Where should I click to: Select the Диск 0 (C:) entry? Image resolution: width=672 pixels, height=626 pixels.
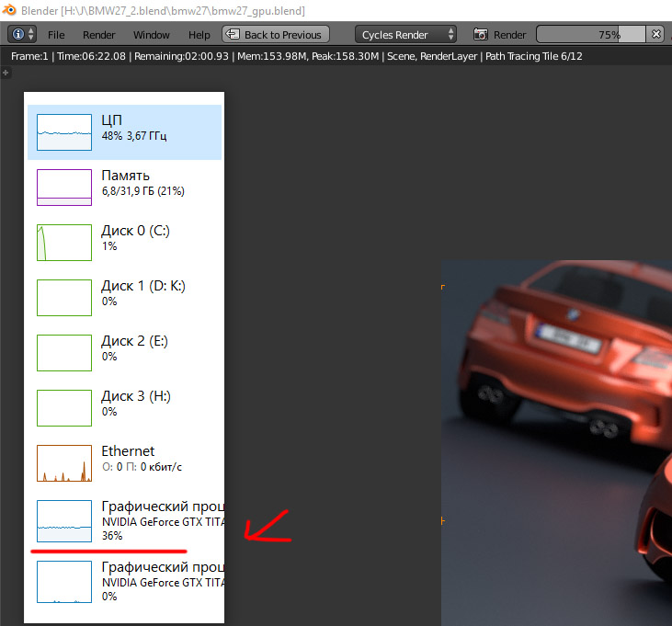(124, 243)
